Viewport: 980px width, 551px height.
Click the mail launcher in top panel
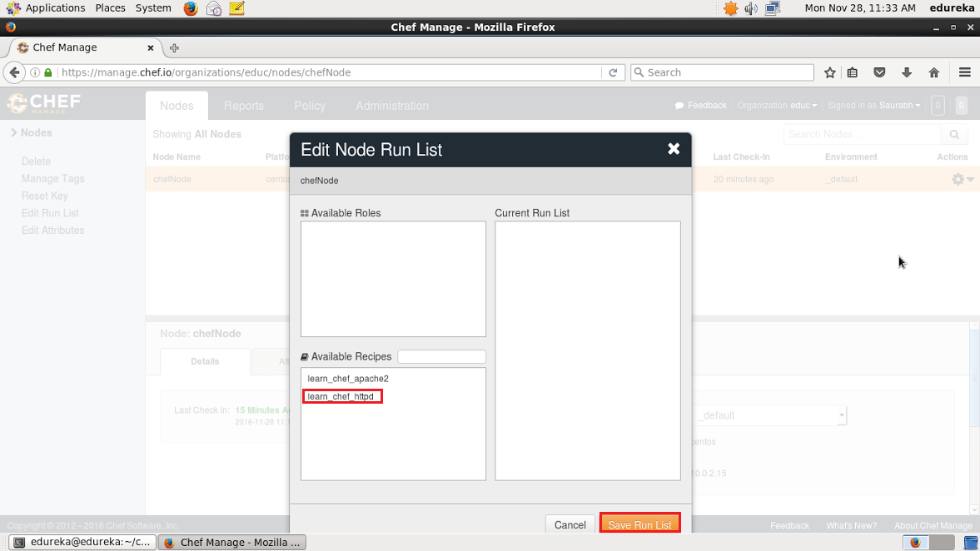click(214, 8)
